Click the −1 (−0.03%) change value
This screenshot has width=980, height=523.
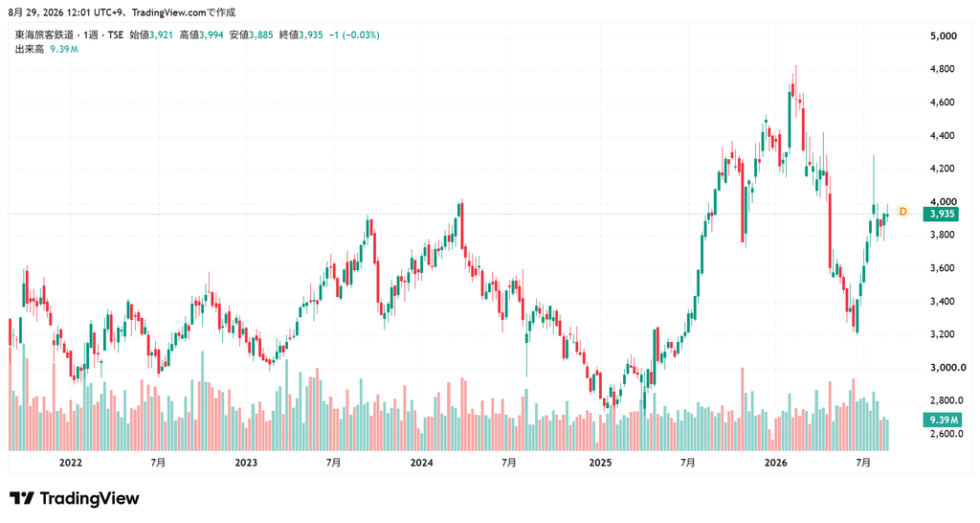coord(354,35)
